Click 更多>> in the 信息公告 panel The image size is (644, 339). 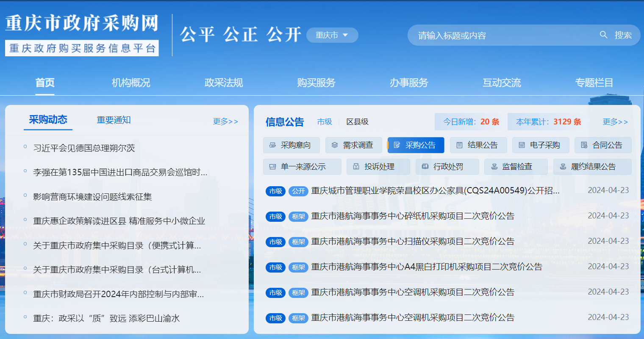tap(615, 122)
